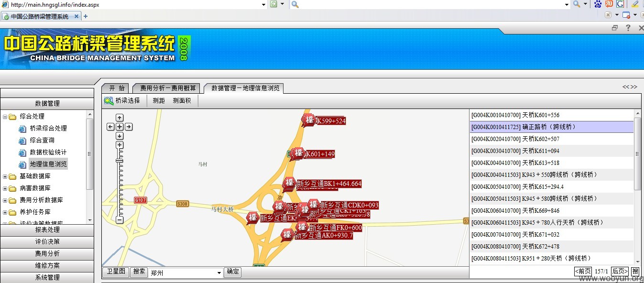Click the bridge marker for 新乡互通BK1+464.664

tap(289, 183)
